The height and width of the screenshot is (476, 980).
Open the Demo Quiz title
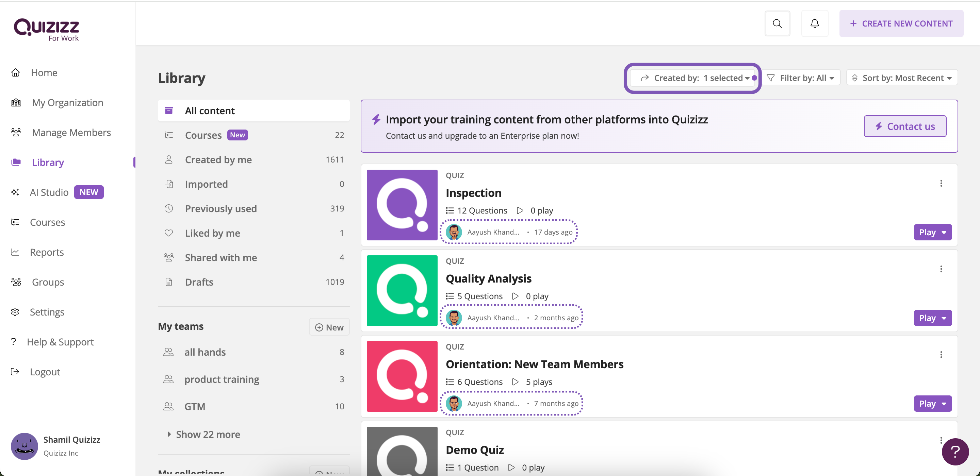point(474,450)
